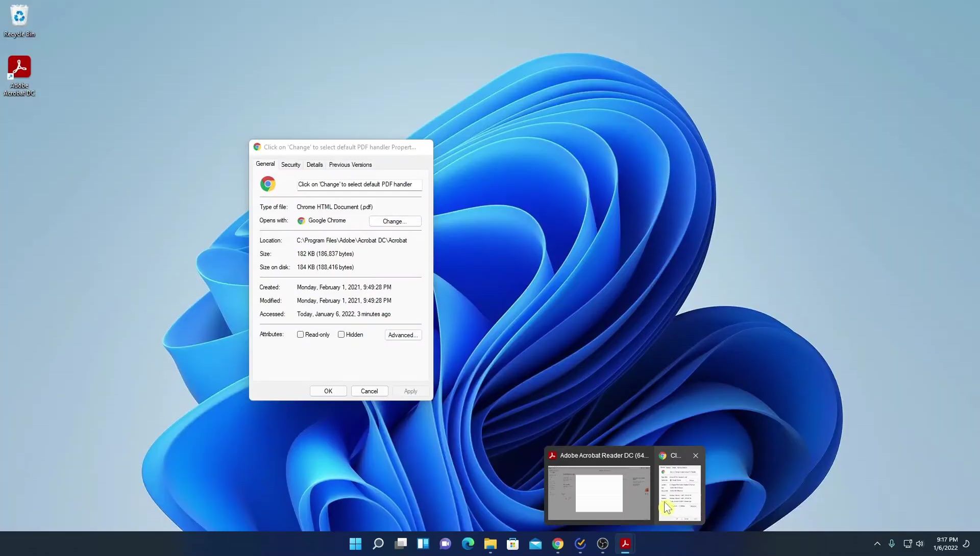Toggle the Hidden attribute checkbox

[x=341, y=335]
